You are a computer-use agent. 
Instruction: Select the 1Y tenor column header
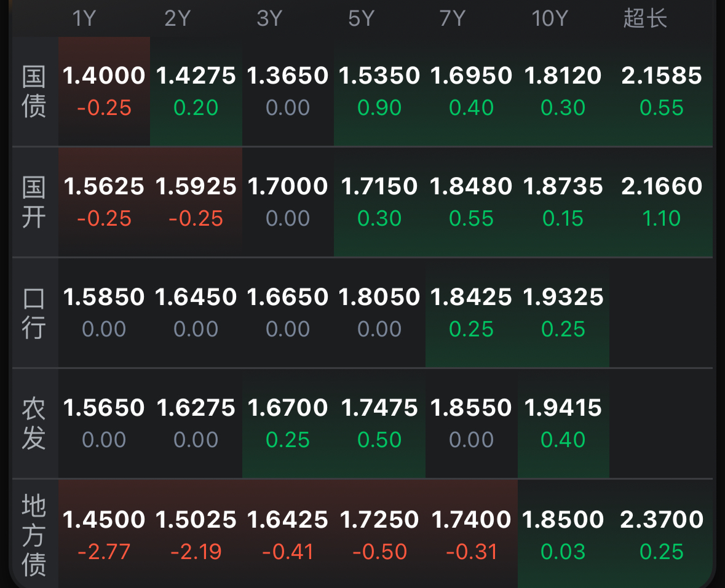pyautogui.click(x=84, y=18)
